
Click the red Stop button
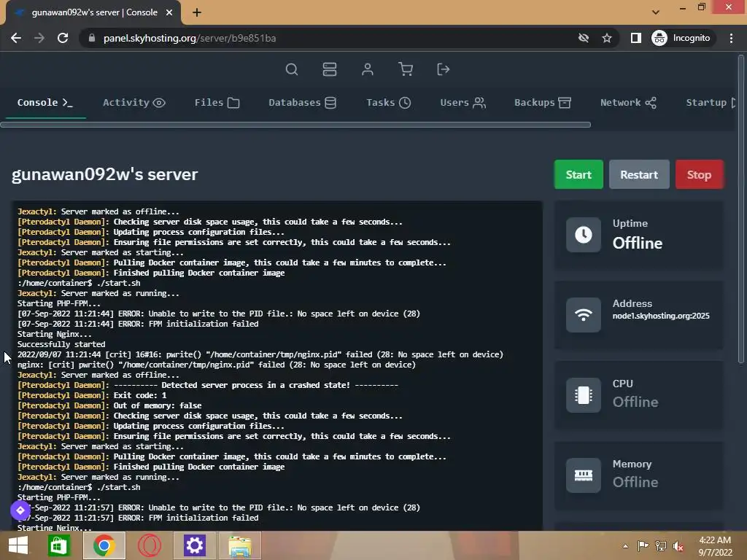[x=699, y=174]
